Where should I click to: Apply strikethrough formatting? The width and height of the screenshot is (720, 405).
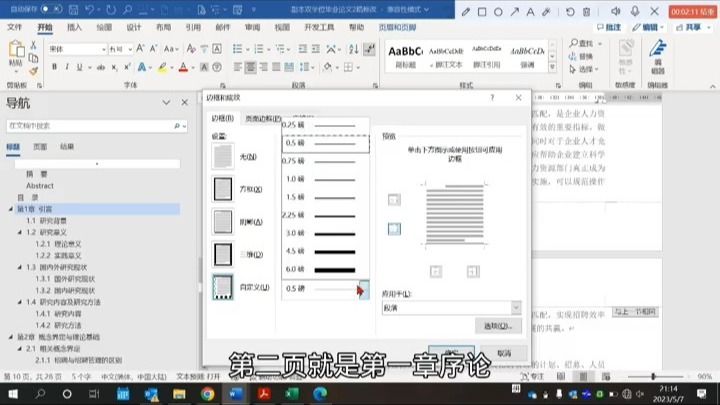(x=101, y=68)
